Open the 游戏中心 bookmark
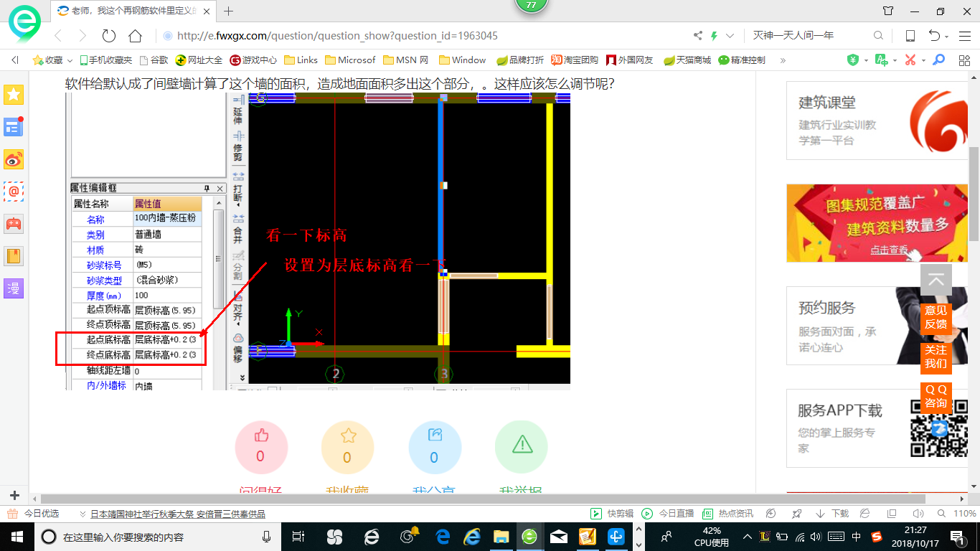 (253, 60)
